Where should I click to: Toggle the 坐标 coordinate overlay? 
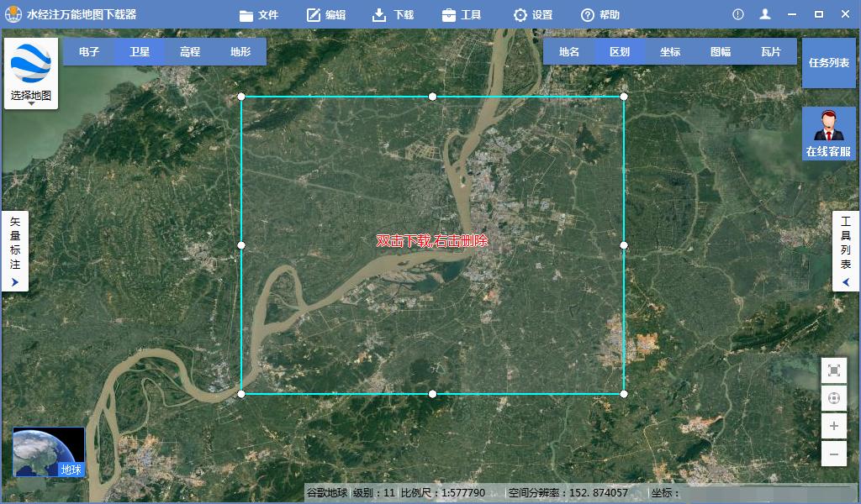tap(670, 51)
